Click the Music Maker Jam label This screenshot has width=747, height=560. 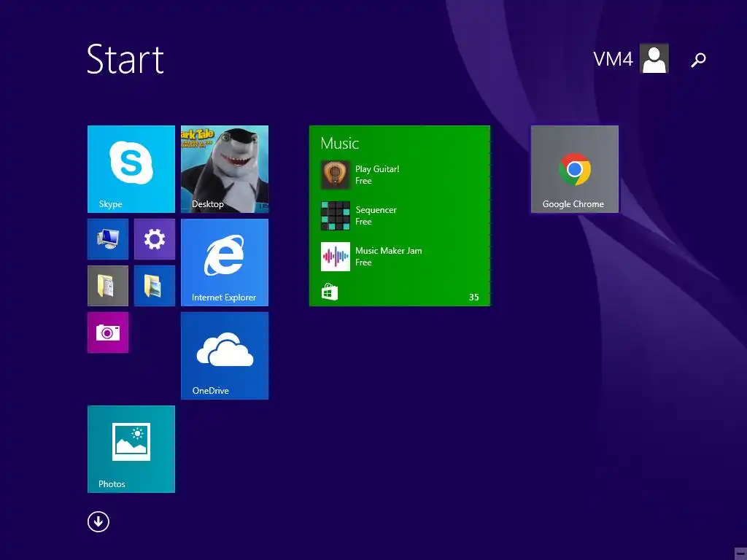[389, 251]
